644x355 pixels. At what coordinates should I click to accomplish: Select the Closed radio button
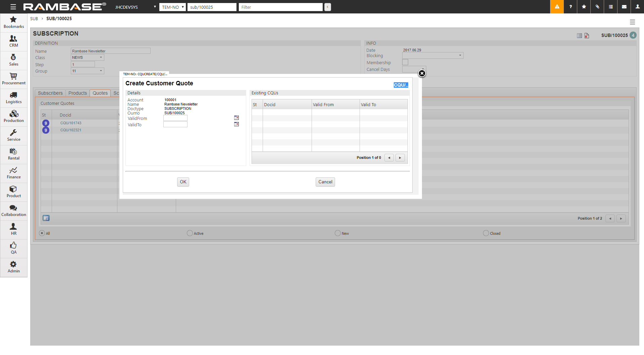coord(486,233)
